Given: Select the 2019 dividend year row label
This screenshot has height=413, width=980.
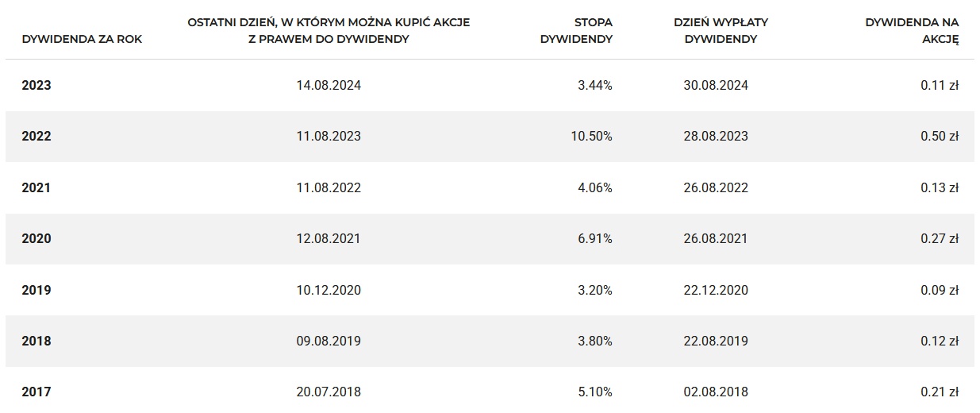Looking at the screenshot, I should [x=37, y=290].
